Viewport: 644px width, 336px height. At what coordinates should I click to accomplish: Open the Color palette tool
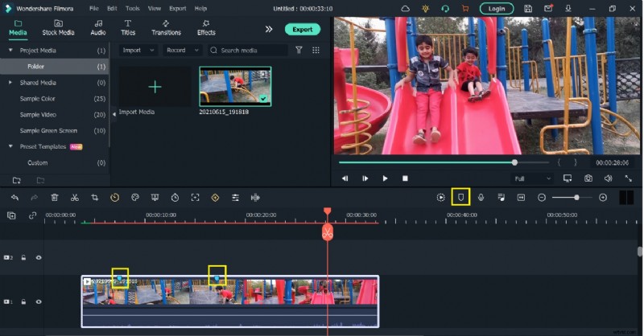tap(134, 198)
